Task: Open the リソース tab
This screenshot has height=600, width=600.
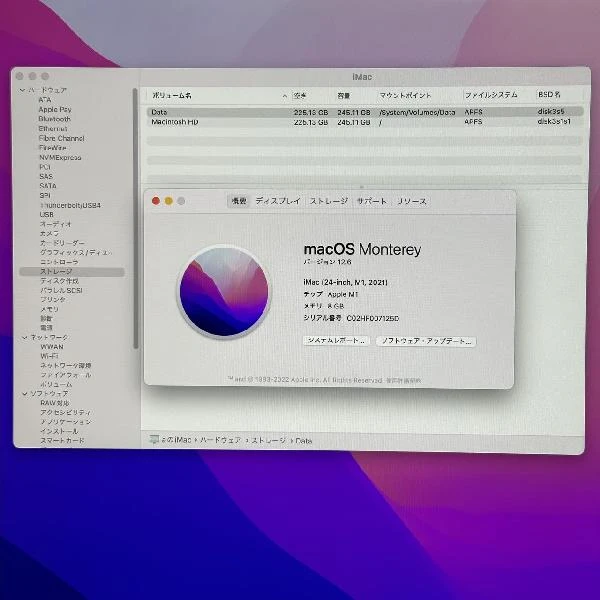Action: pos(412,201)
